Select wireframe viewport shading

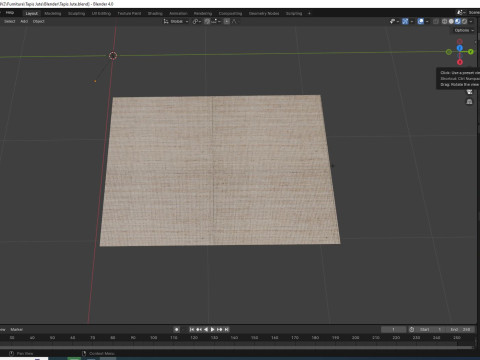pos(444,21)
